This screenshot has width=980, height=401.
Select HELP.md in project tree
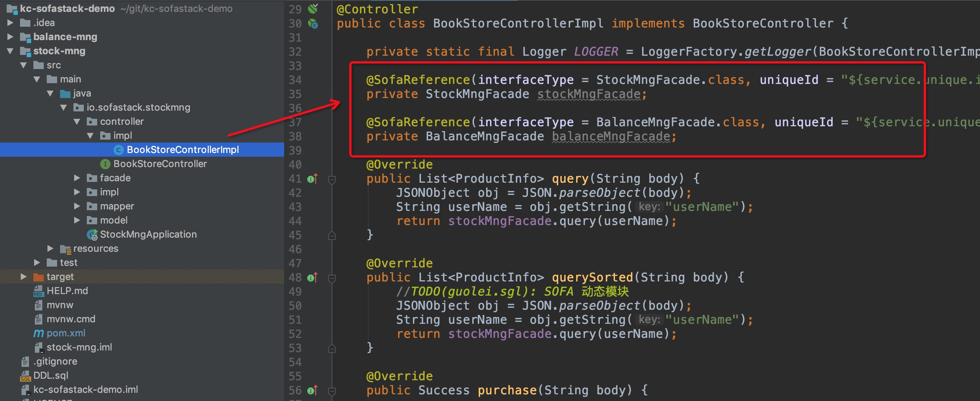tap(142, 291)
